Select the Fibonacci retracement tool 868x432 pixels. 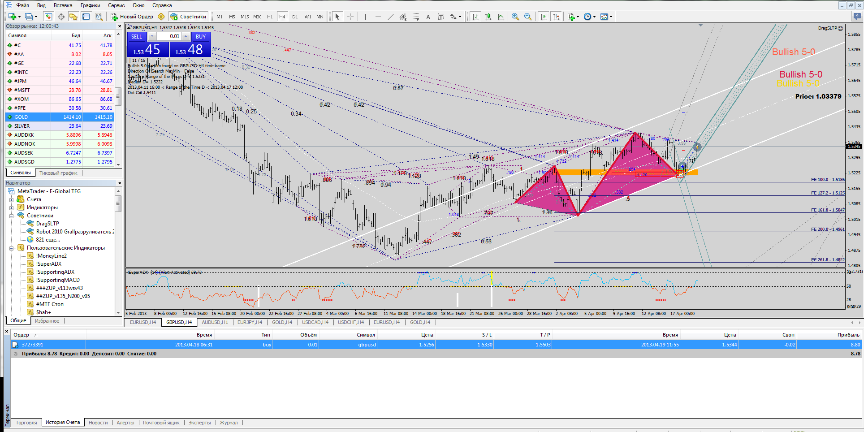pyautogui.click(x=415, y=17)
